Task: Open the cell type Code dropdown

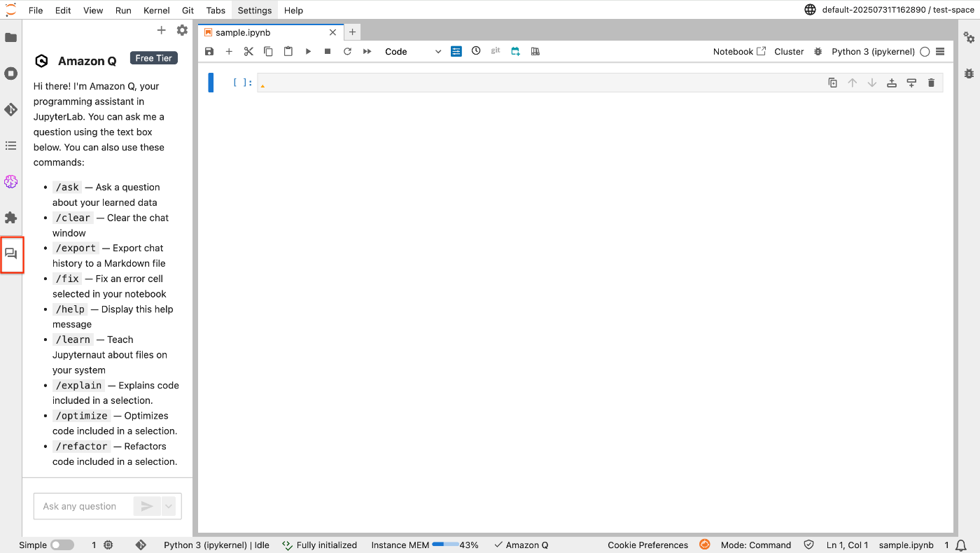Action: [x=413, y=52]
